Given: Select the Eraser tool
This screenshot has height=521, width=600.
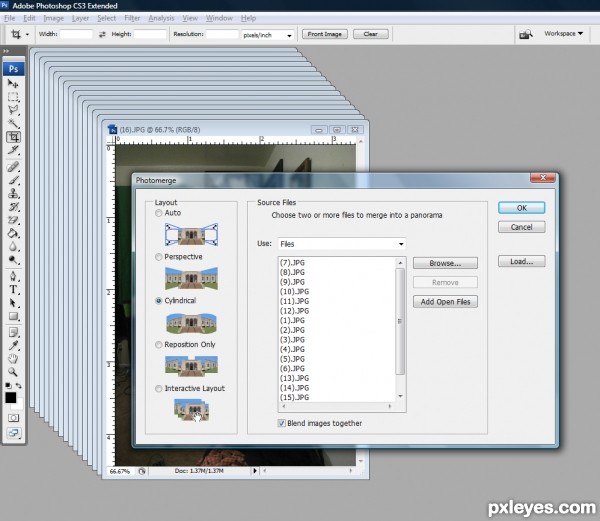Looking at the screenshot, I should click(x=13, y=220).
